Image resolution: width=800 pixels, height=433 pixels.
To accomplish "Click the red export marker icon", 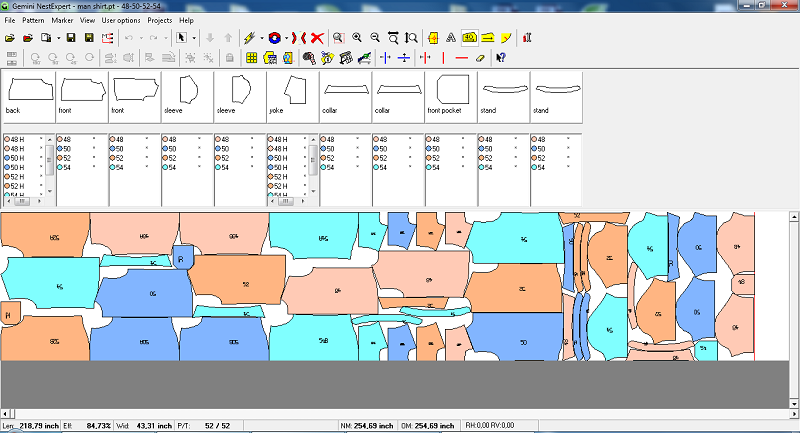I will pyautogui.click(x=107, y=38).
